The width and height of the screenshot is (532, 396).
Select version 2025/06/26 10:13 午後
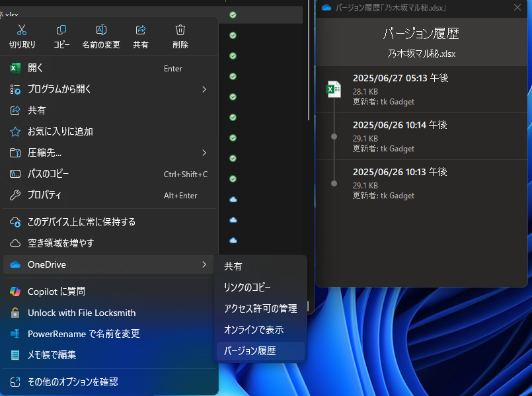(422, 183)
